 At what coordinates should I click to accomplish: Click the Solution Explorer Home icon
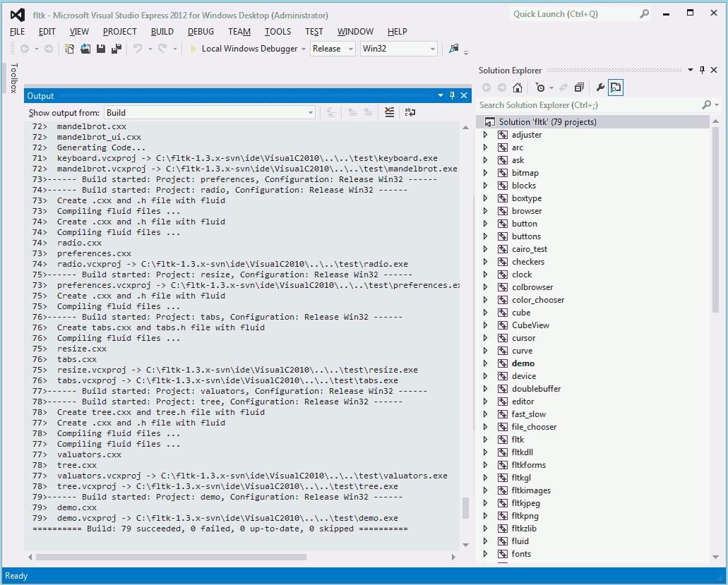click(517, 88)
